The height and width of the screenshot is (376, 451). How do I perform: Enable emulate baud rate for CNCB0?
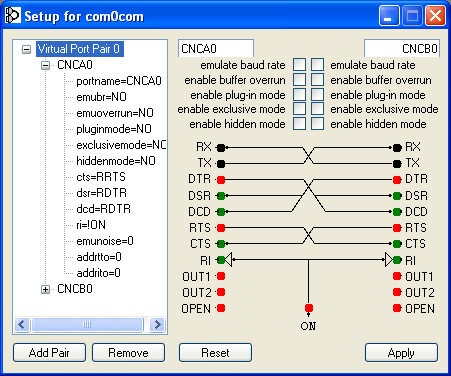coord(318,65)
